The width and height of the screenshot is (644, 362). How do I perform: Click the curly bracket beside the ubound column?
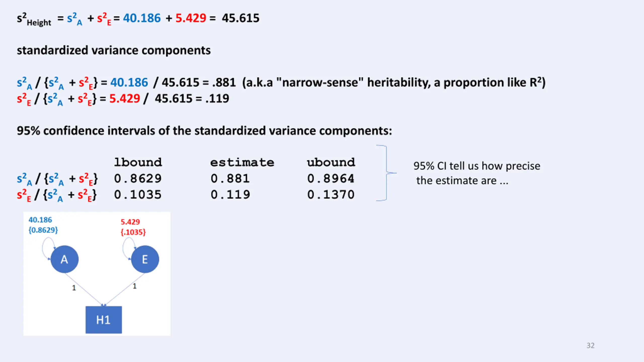(386, 173)
